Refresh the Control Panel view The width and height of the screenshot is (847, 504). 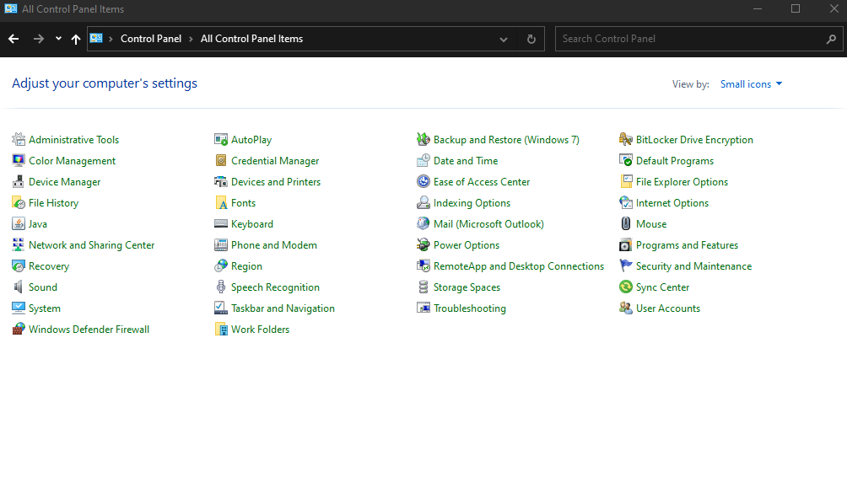tap(531, 39)
